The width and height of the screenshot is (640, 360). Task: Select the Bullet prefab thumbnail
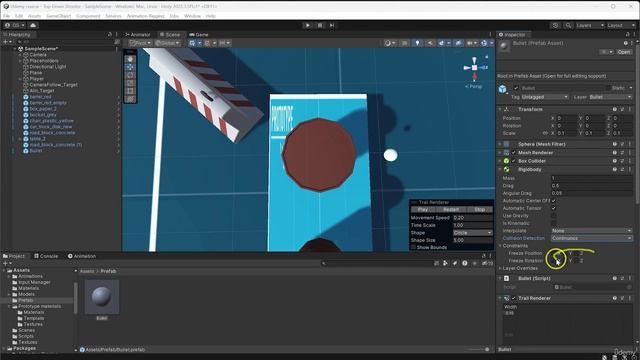pyautogui.click(x=102, y=297)
